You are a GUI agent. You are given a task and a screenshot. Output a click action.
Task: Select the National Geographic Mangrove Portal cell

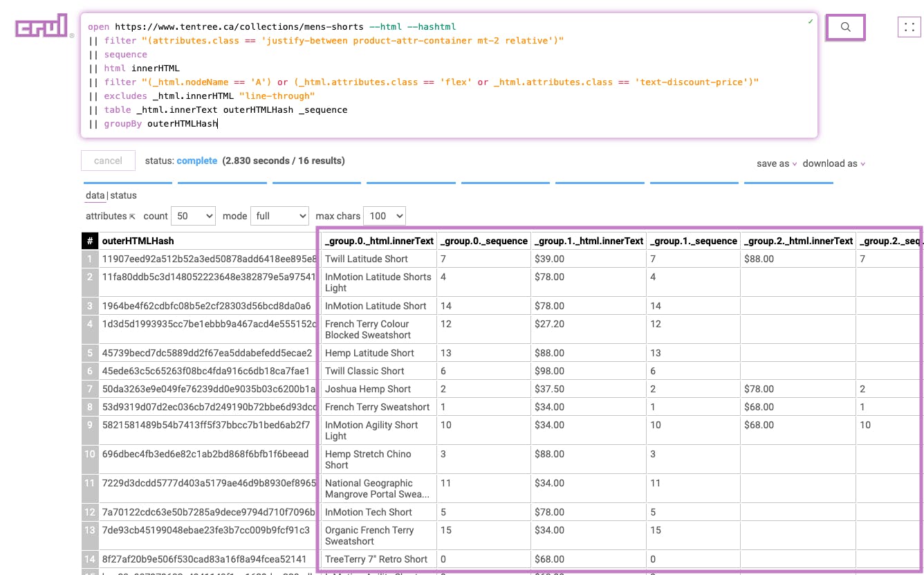point(379,489)
